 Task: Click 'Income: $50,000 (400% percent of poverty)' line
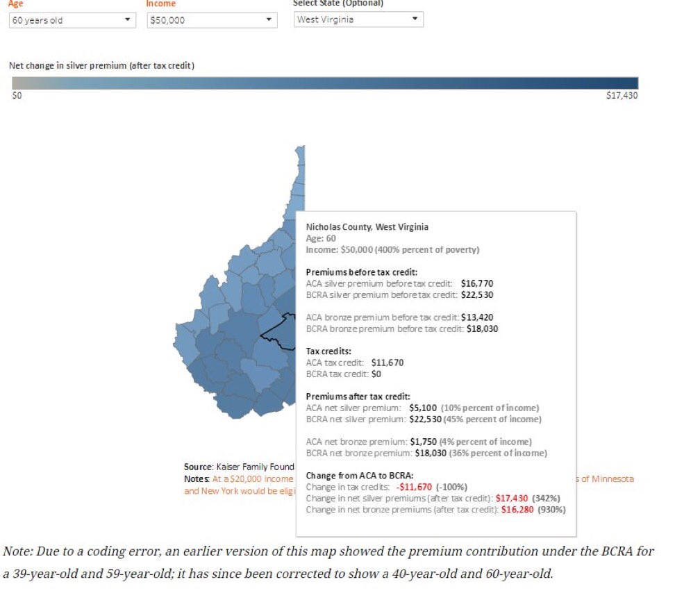(392, 249)
